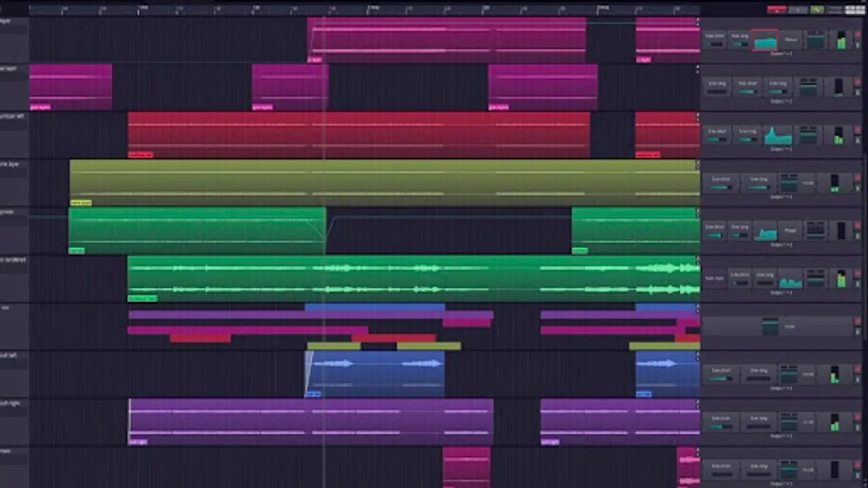
Task: Mute the red track
Action: click(858, 131)
